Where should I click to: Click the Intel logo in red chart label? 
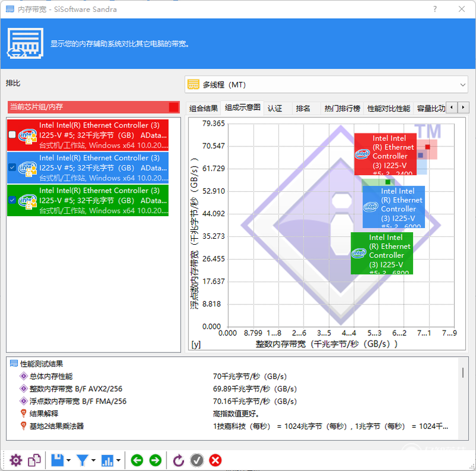[362, 154]
